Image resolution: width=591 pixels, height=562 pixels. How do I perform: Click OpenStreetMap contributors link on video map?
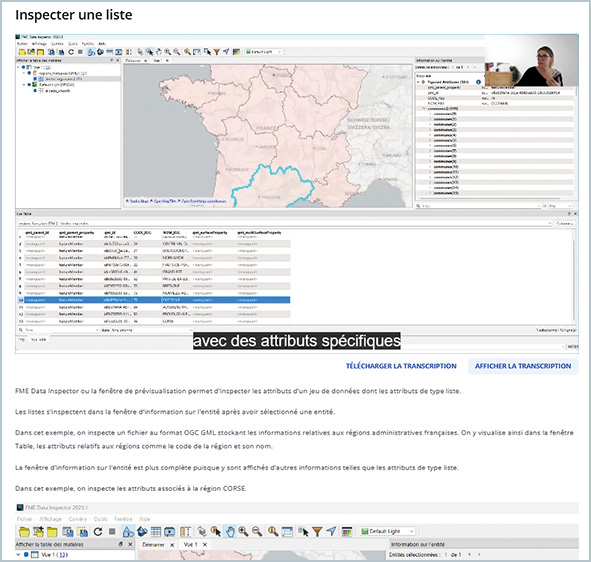click(204, 201)
